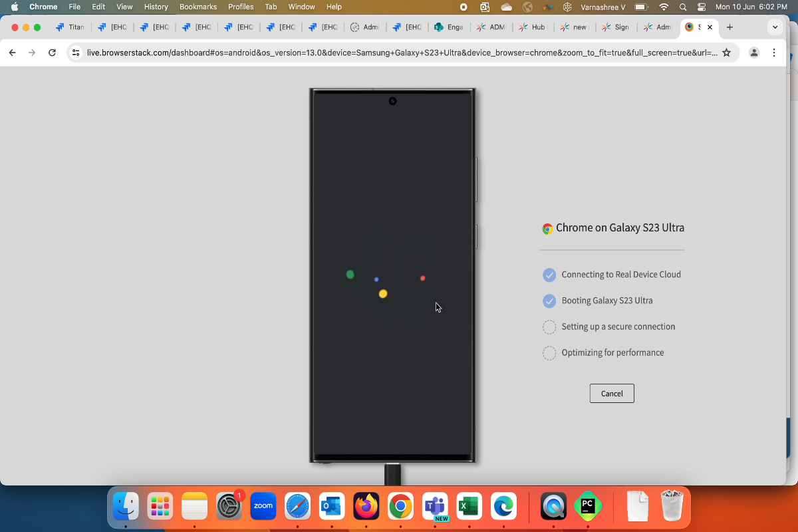Viewport: 798px width, 532px height.
Task: Open the Chrome app menu
Action: pos(43,7)
